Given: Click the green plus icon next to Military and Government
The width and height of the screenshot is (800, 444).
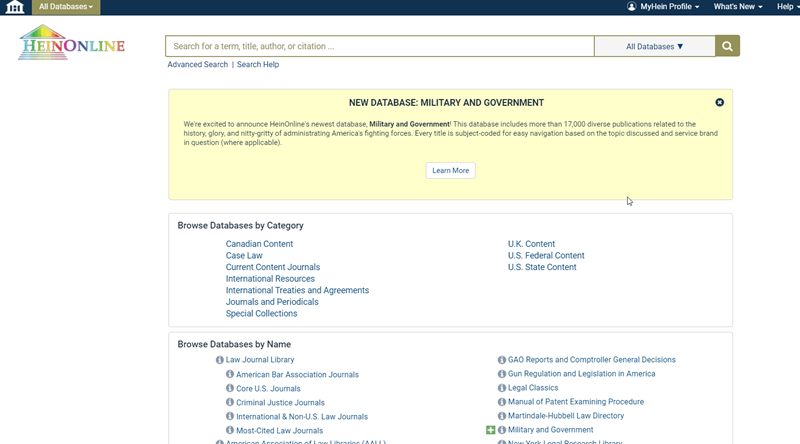Looking at the screenshot, I should pos(490,430).
